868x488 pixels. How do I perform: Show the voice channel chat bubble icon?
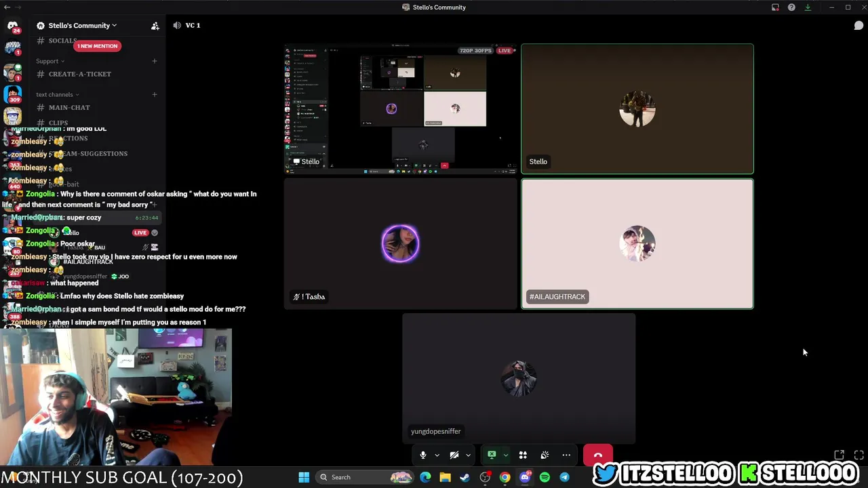click(x=858, y=26)
